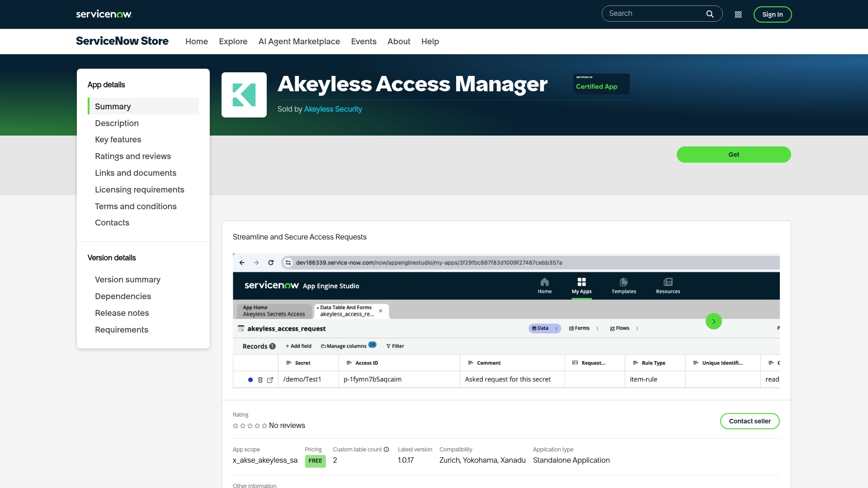The height and width of the screenshot is (488, 868).
Task: Click the Akeyless app logo tile
Action: (x=244, y=95)
